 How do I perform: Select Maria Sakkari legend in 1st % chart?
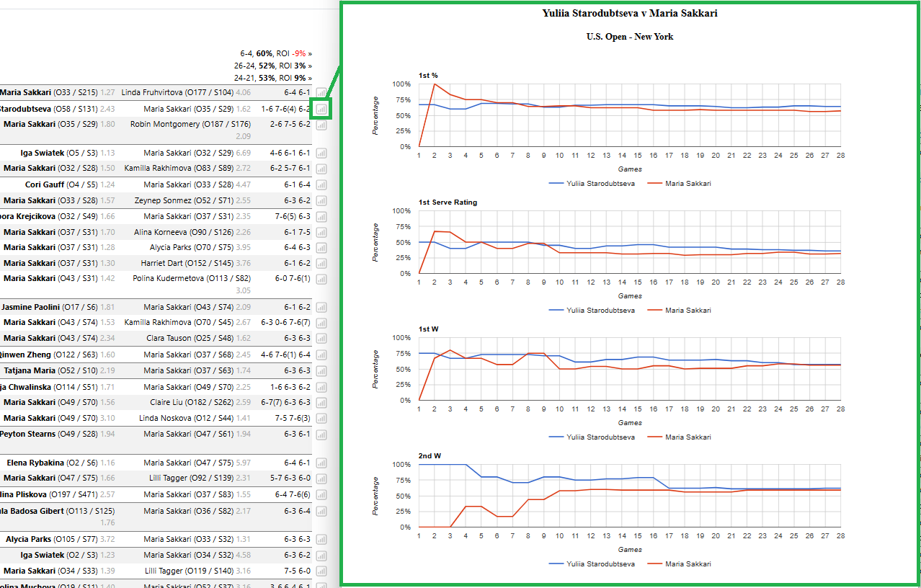point(679,184)
